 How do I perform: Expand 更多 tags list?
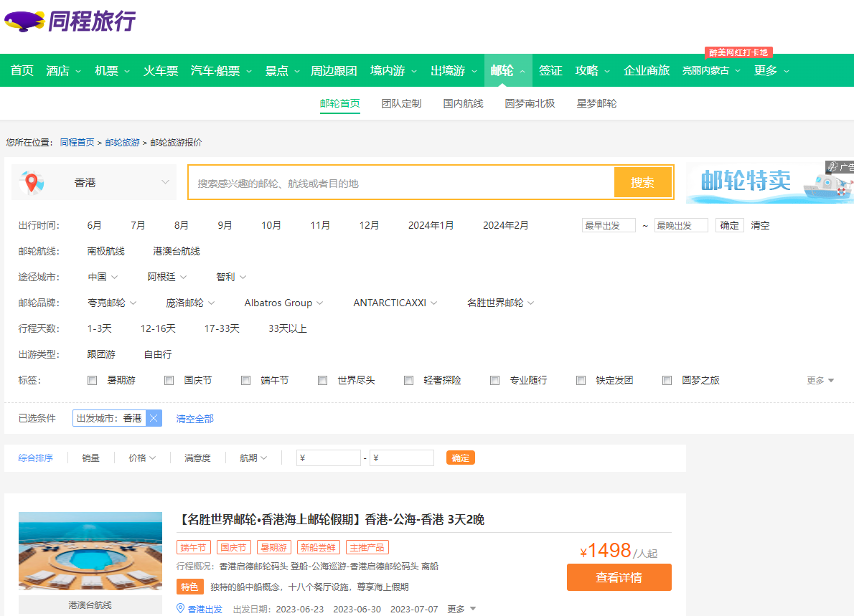820,381
